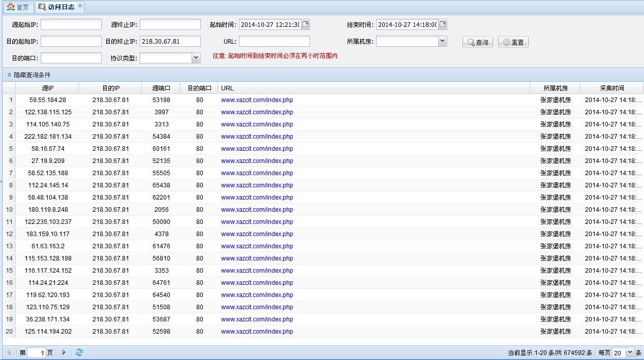
Task: Click the 查询 search button
Action: pyautogui.click(x=478, y=42)
